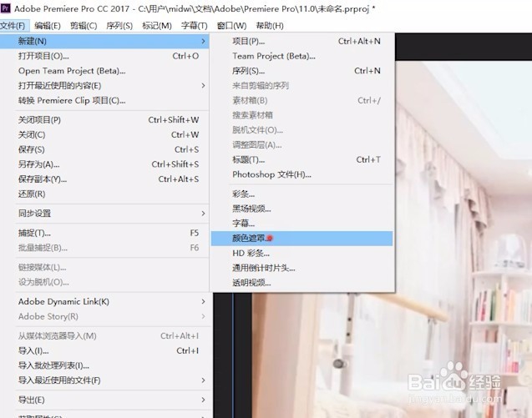
Task: Choose 另存为(A)... entry
Action: [104, 164]
